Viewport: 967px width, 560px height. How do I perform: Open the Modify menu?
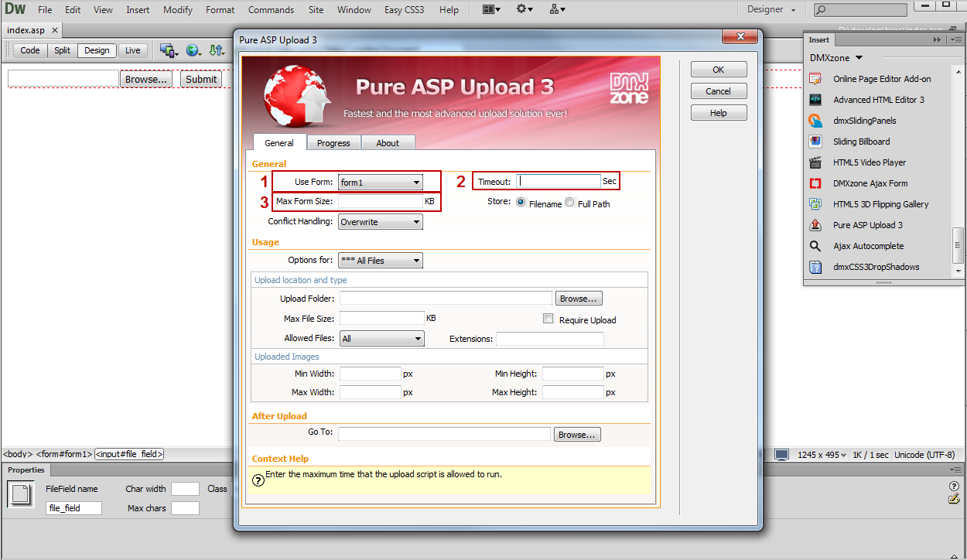pos(178,10)
